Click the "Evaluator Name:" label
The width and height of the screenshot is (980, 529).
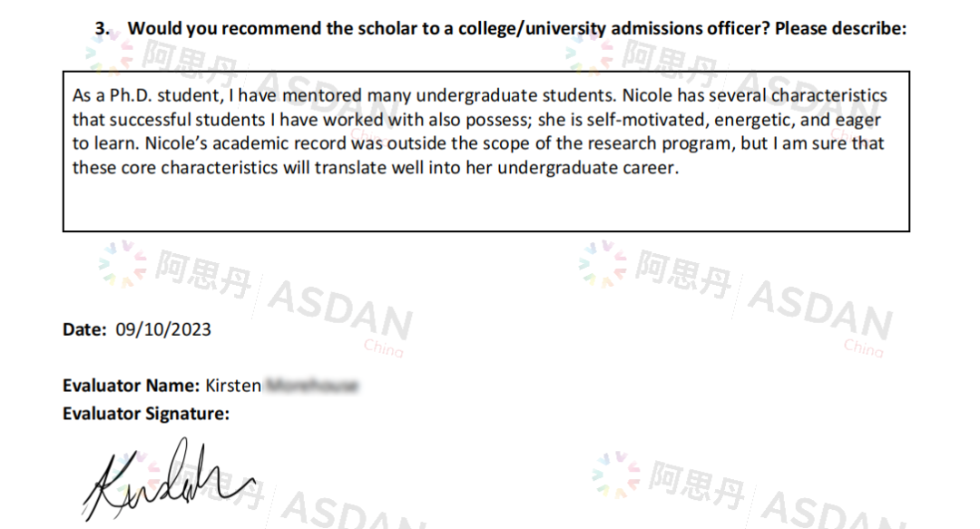pos(132,386)
